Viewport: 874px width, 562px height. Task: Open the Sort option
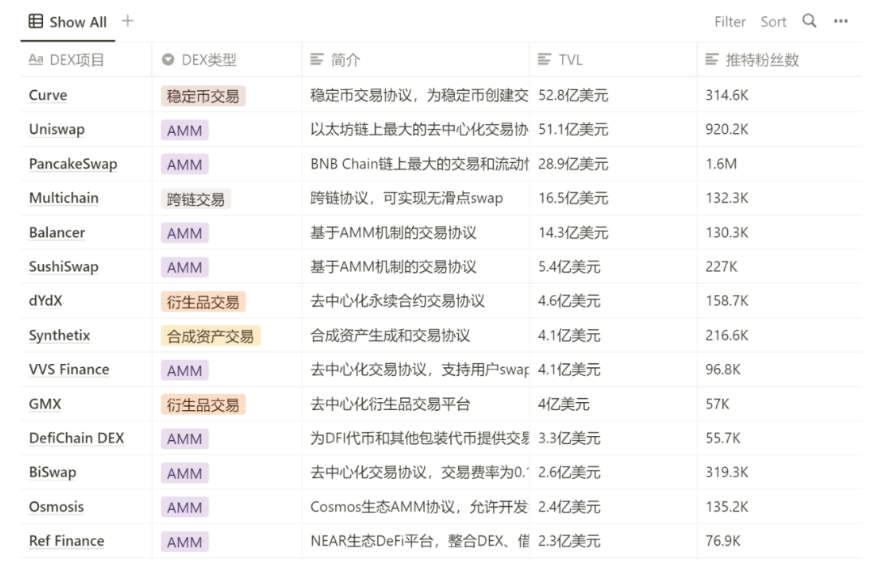[x=773, y=22]
